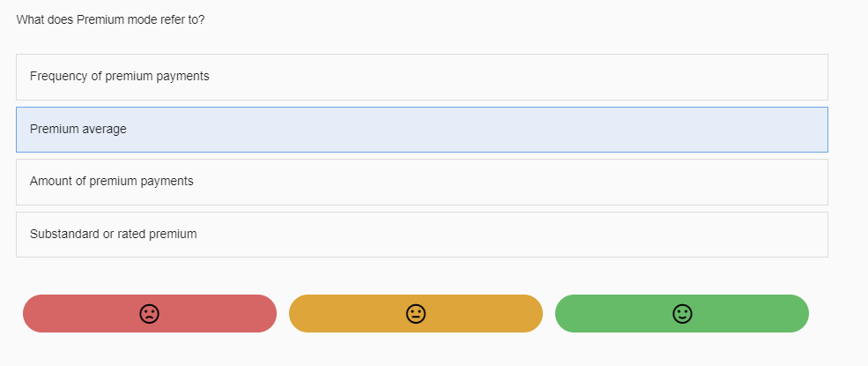The image size is (868, 366).
Task: Pick the answer 'Amount of premium payments'
Action: (x=421, y=182)
